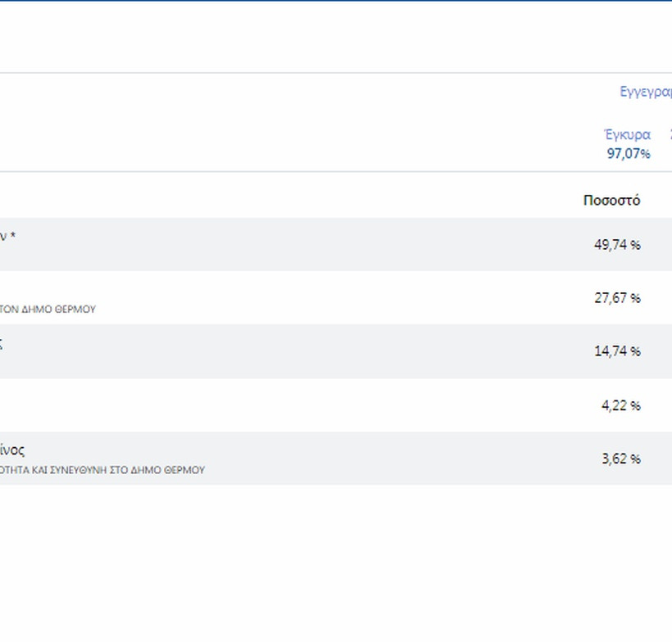This screenshot has height=642, width=672.
Task: Open the partially visible Εγγεγραμ link
Action: coord(647,92)
